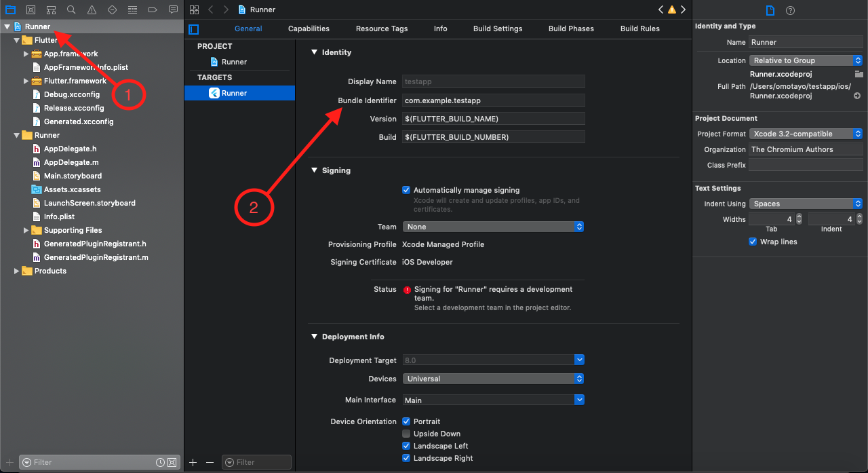Open the Deployment Target combo box
The image size is (868, 473).
coord(494,360)
